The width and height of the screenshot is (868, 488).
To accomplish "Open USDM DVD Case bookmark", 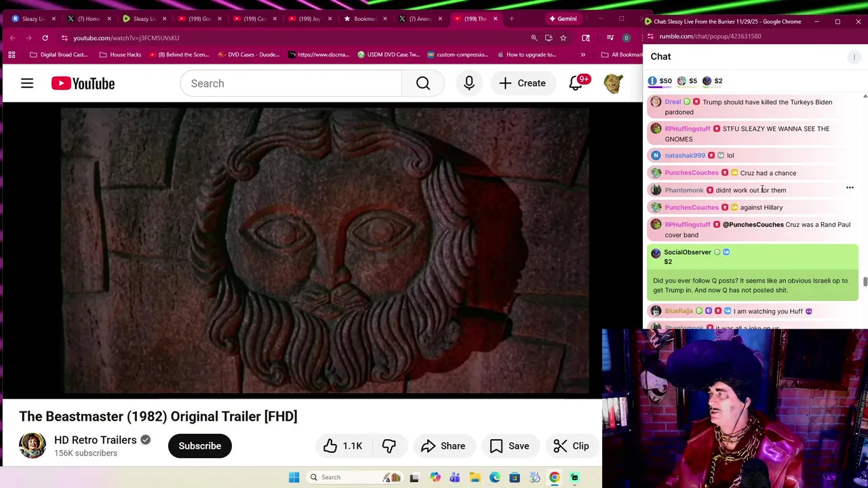I will (389, 54).
